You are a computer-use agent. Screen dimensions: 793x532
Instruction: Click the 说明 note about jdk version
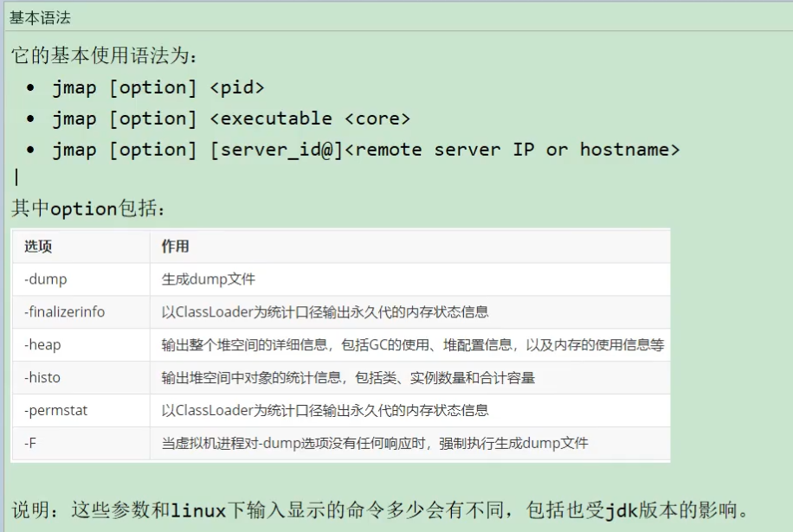click(x=380, y=510)
